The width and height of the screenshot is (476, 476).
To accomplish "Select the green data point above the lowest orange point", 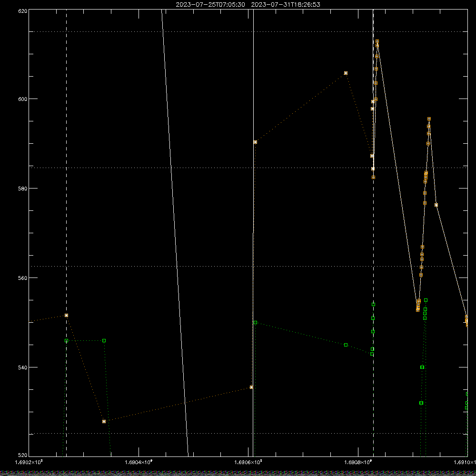I will pyautogui.click(x=104, y=341).
